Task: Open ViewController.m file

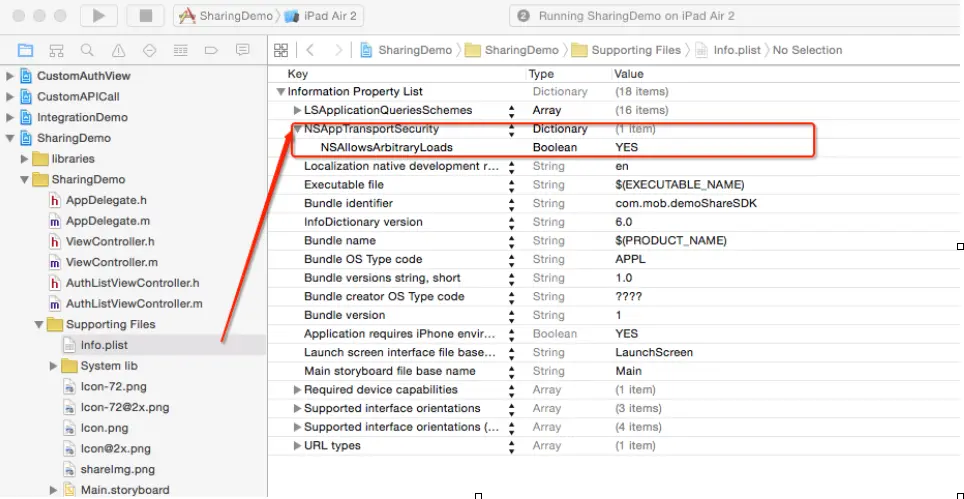Action: (x=111, y=262)
